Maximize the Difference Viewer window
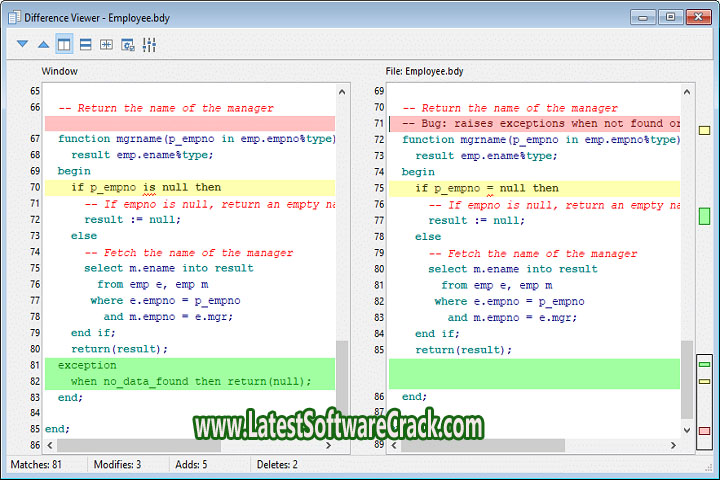This screenshot has width=720, height=480. (670, 17)
